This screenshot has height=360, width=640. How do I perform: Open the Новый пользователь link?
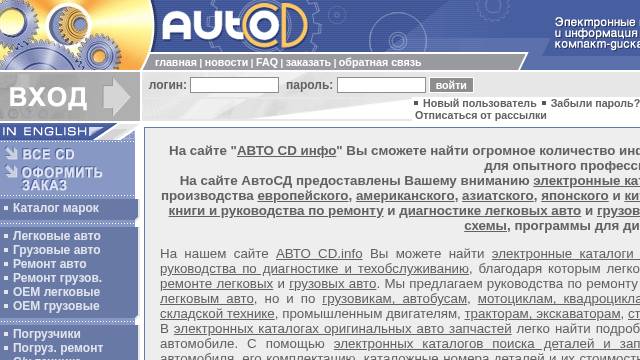479,103
